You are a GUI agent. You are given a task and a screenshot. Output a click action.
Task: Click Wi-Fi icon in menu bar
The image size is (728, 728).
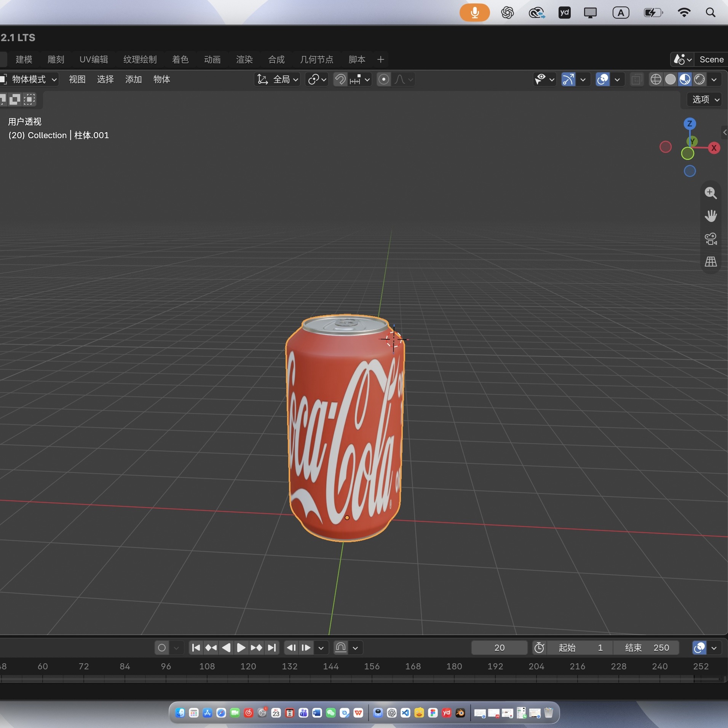[684, 13]
